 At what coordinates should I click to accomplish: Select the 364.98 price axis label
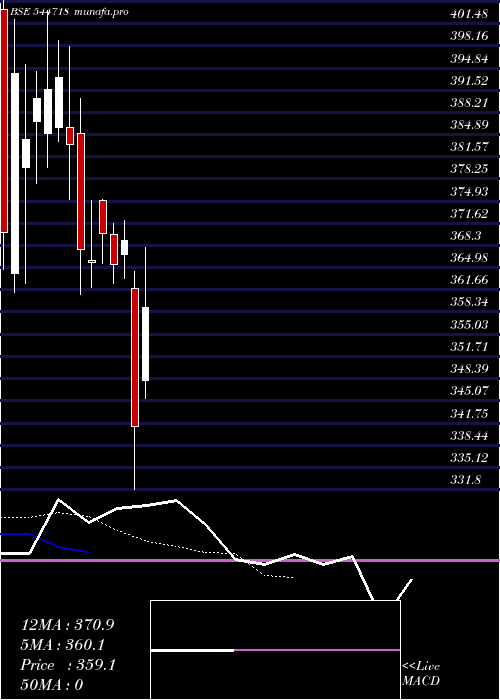pyautogui.click(x=469, y=258)
